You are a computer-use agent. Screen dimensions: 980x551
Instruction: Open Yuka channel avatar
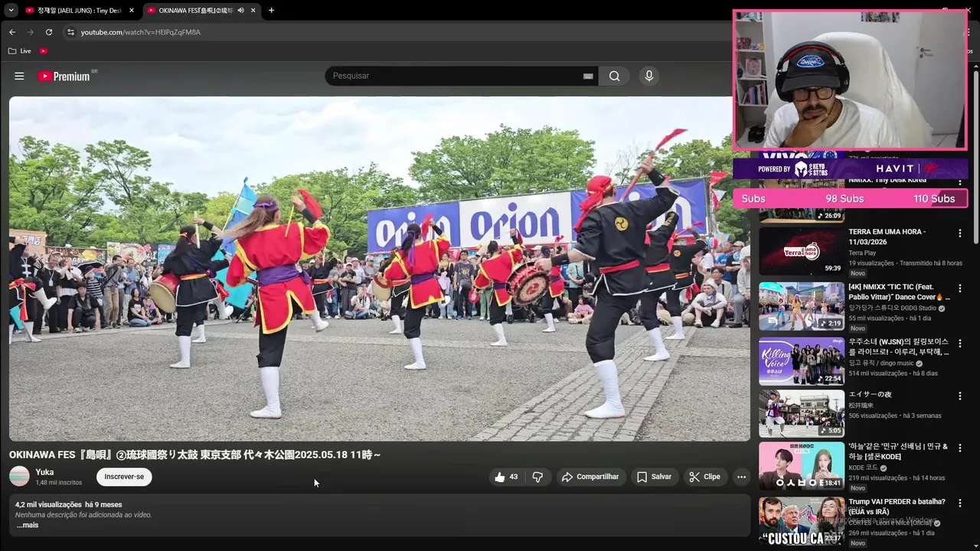tap(19, 477)
